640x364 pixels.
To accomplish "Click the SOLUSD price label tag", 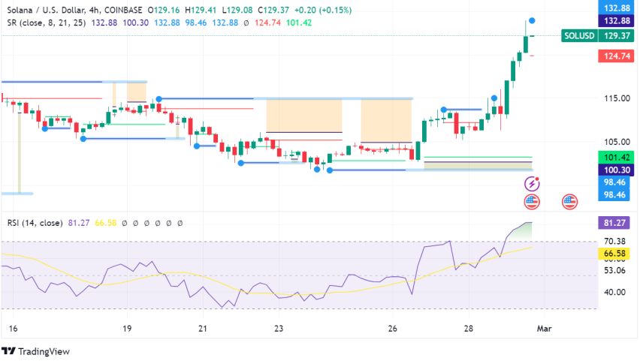I will [x=579, y=36].
